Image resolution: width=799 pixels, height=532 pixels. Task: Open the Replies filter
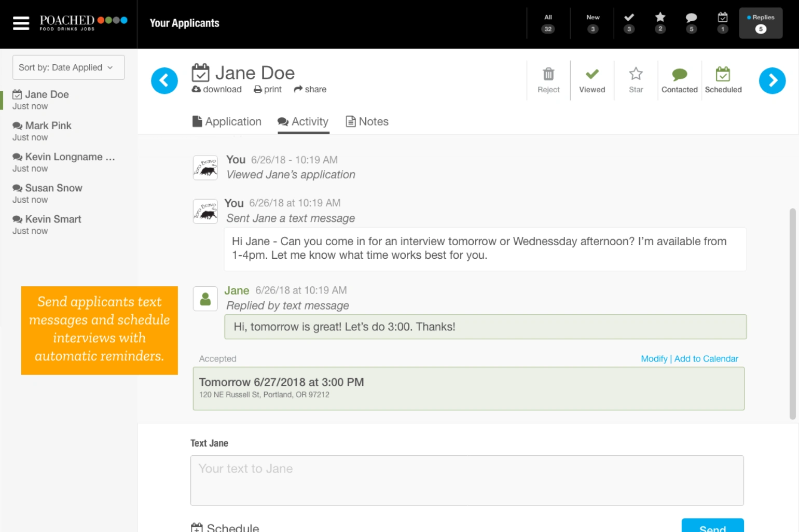(761, 23)
